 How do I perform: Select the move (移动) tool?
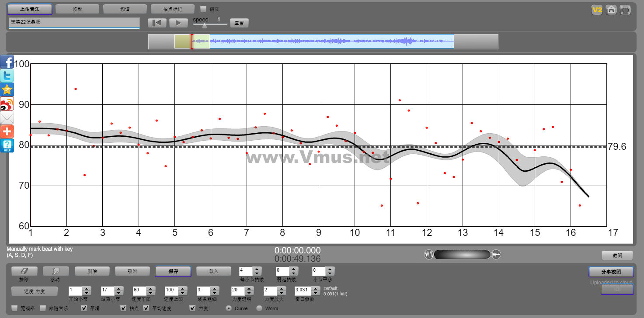56,271
